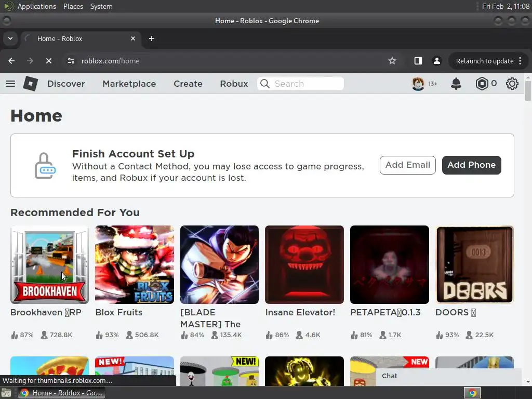Expand Chrome tab search dropdown
Image resolution: width=532 pixels, height=399 pixels.
(x=10, y=38)
